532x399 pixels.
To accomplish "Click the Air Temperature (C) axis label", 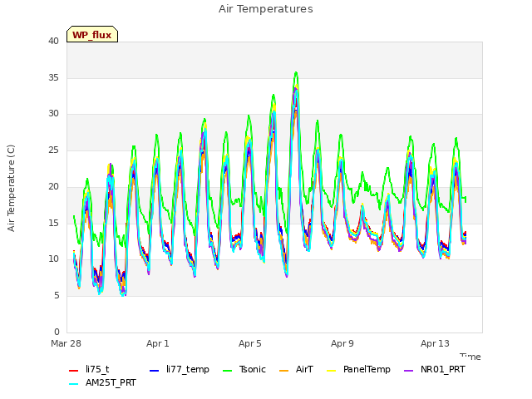I will [11, 189].
